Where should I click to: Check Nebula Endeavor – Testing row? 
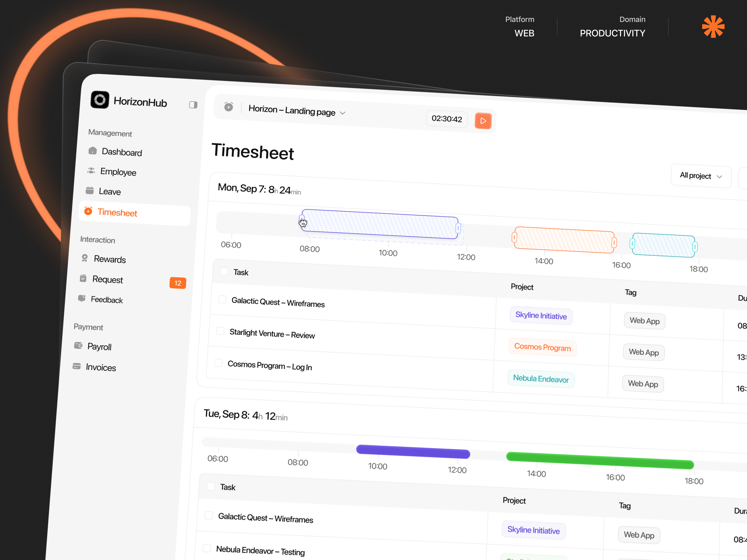[207, 548]
